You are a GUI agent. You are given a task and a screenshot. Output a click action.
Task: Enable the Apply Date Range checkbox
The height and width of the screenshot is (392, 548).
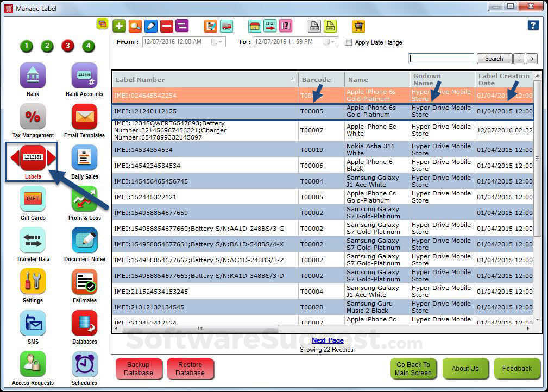pos(349,42)
